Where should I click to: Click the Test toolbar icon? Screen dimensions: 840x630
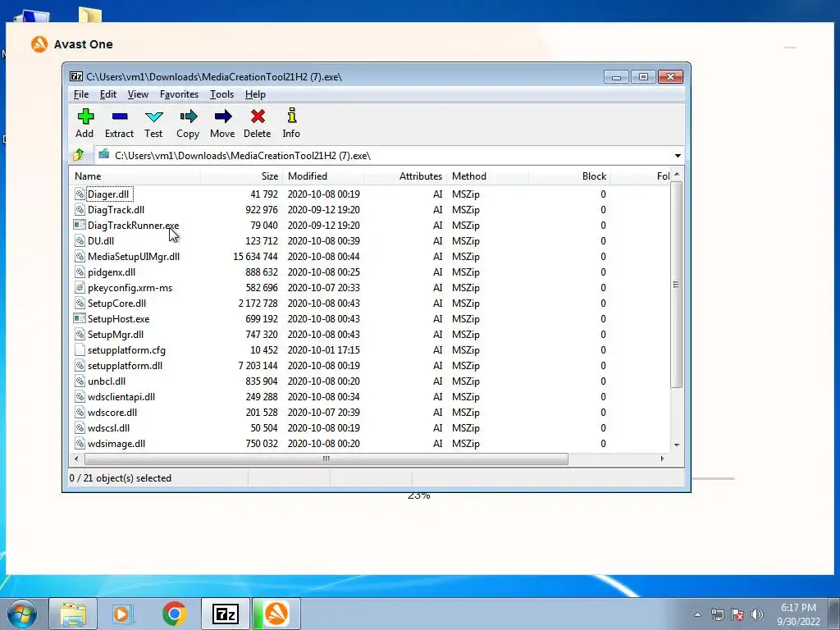[153, 116]
